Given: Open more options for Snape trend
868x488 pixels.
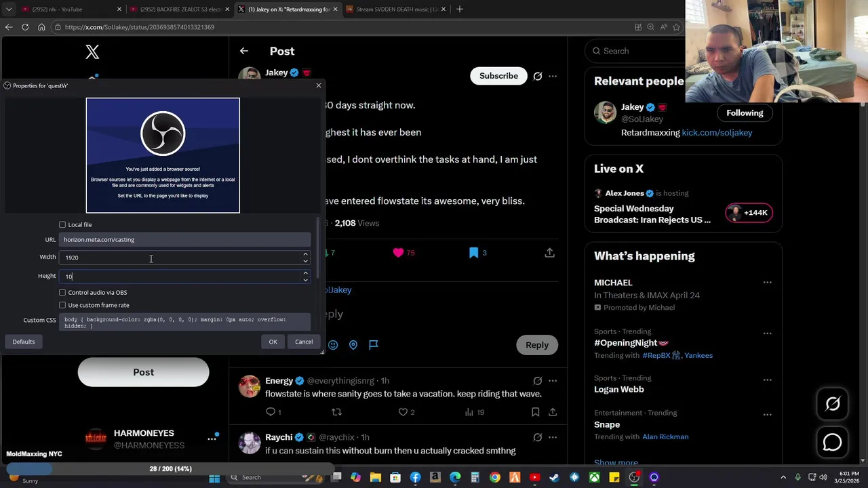Looking at the screenshot, I should (x=767, y=414).
